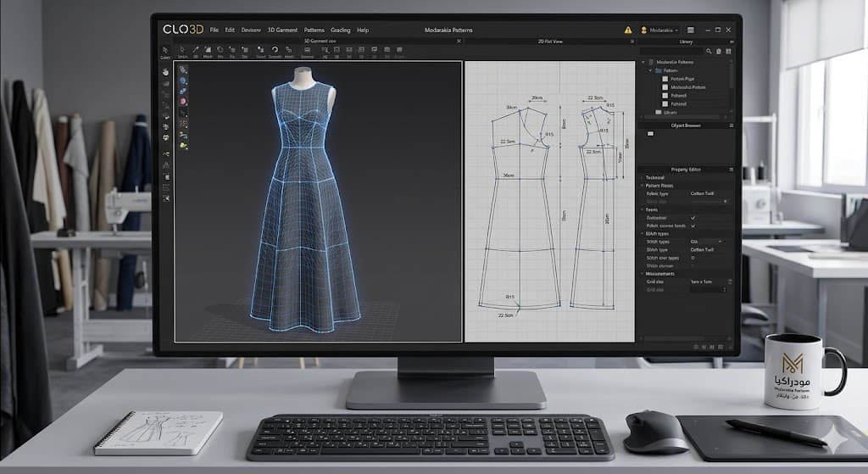This screenshot has width=868, height=474.
Task: Open the yellow warning triangle notification
Action: click(x=628, y=30)
